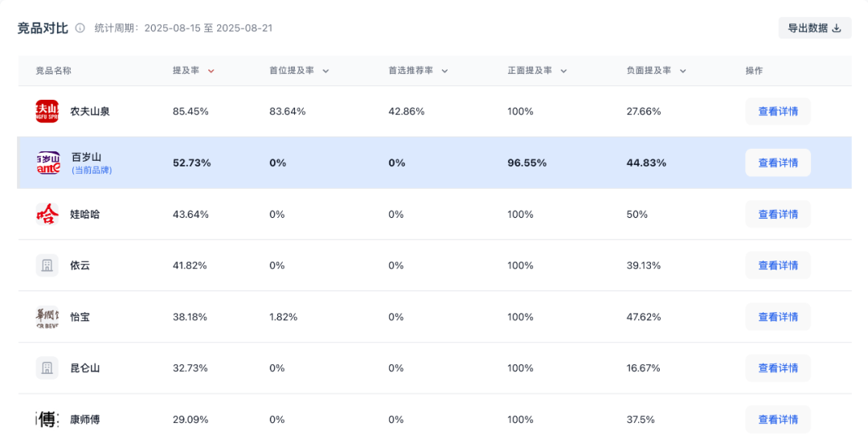Select the 康师傅 brand name
This screenshot has width=868, height=448.
84,420
